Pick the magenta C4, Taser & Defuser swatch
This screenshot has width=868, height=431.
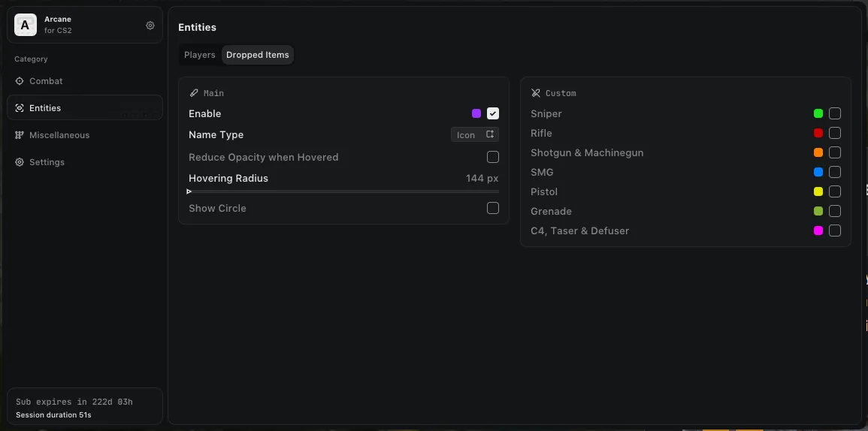click(x=818, y=231)
